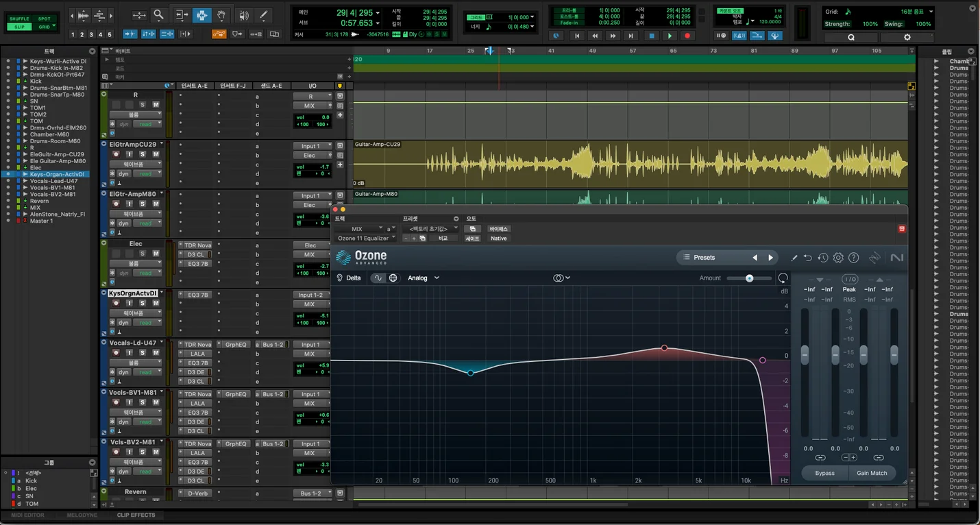Select Keys-Organ-ActivDI in track list
The image size is (980, 525).
[57, 174]
